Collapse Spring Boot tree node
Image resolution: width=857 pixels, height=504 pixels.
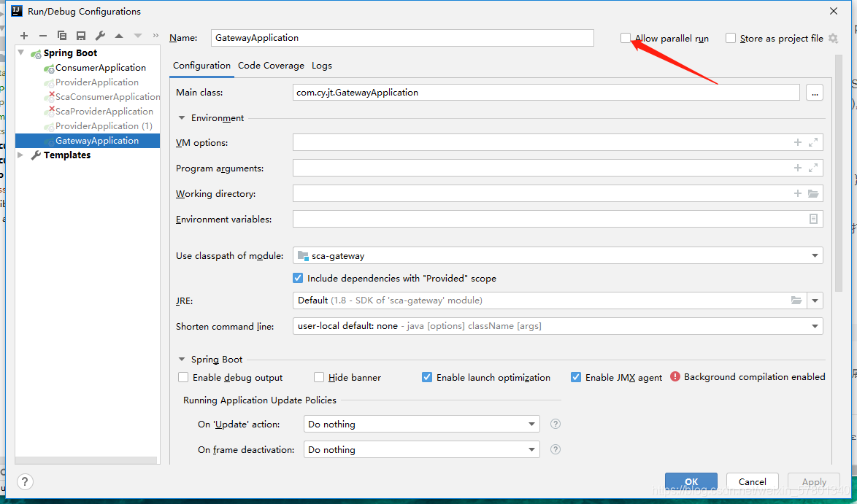pyautogui.click(x=21, y=53)
